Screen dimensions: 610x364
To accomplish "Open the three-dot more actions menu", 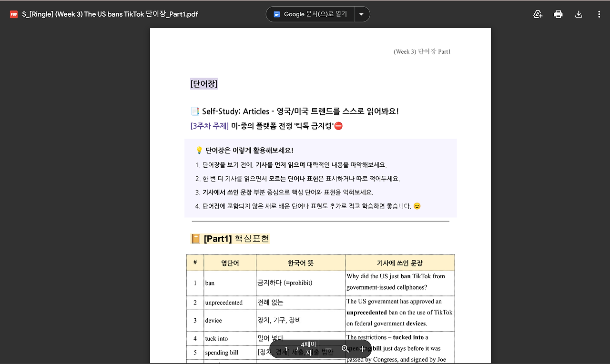I will pos(599,14).
